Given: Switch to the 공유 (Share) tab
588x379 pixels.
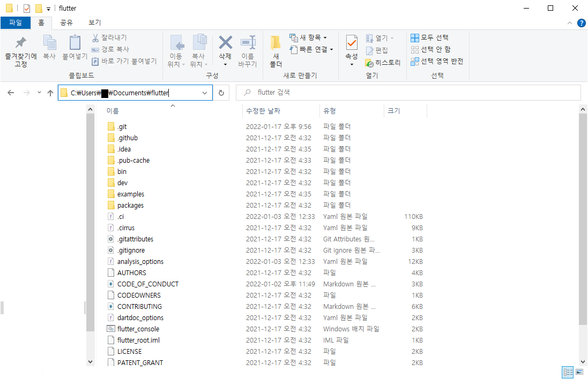Looking at the screenshot, I should 66,22.
